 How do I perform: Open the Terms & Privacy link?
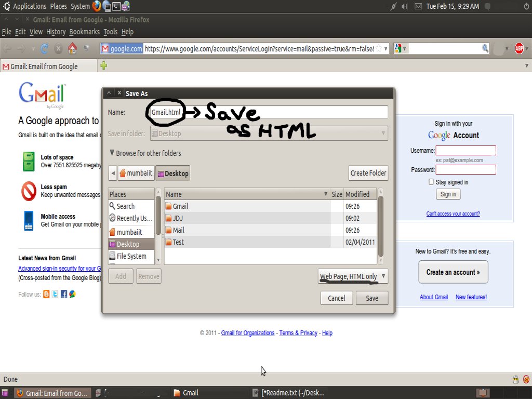click(298, 333)
